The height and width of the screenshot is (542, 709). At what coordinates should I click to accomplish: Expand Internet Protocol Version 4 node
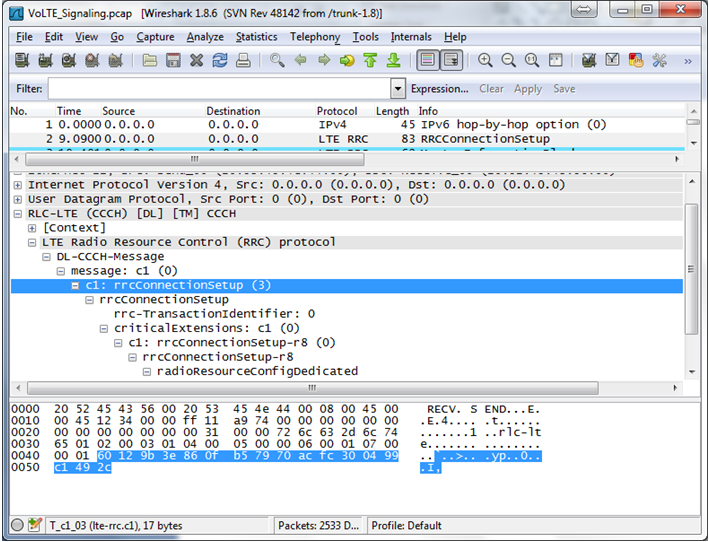18,185
